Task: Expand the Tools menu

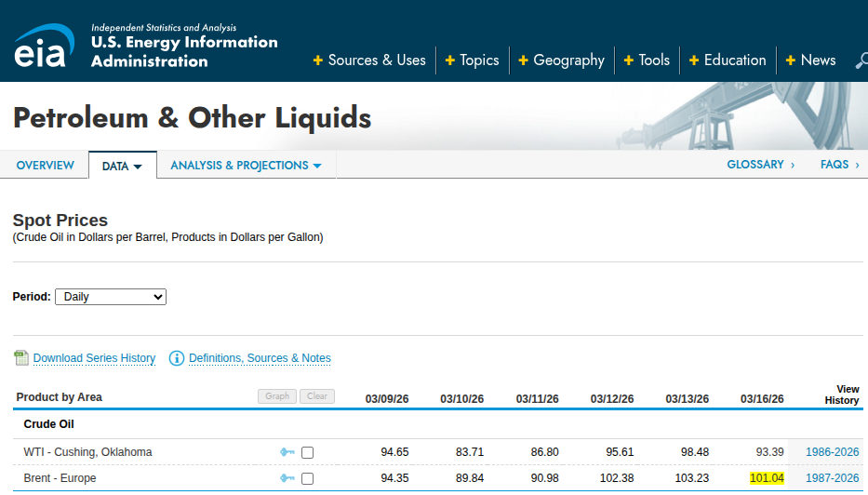Action: coord(647,60)
